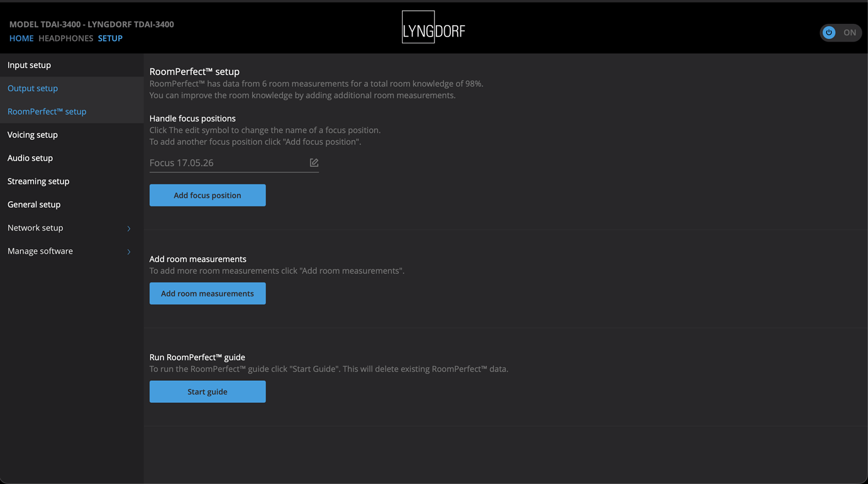The width and height of the screenshot is (868, 484).
Task: Toggle the power ON switch
Action: point(840,33)
